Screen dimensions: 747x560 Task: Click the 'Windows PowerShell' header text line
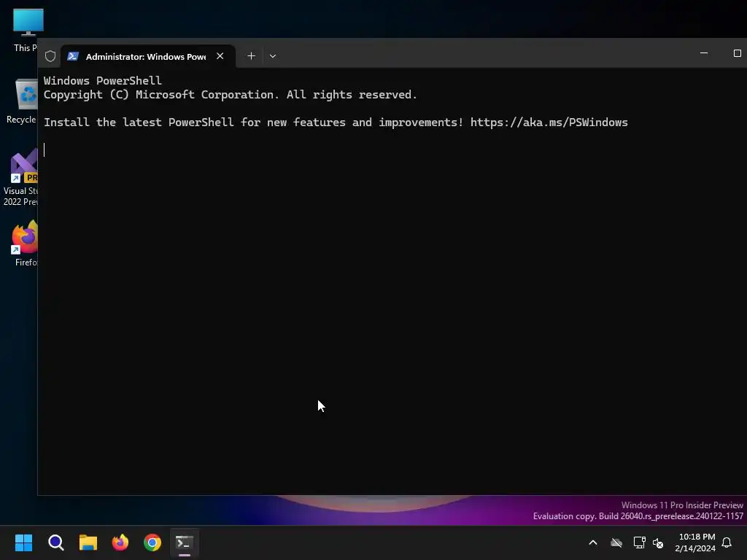click(102, 80)
